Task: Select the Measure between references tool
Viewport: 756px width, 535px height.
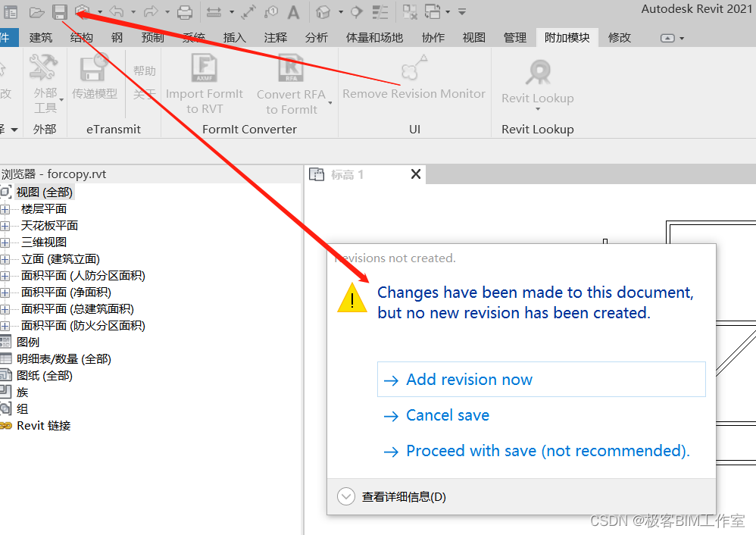Action: 214,11
